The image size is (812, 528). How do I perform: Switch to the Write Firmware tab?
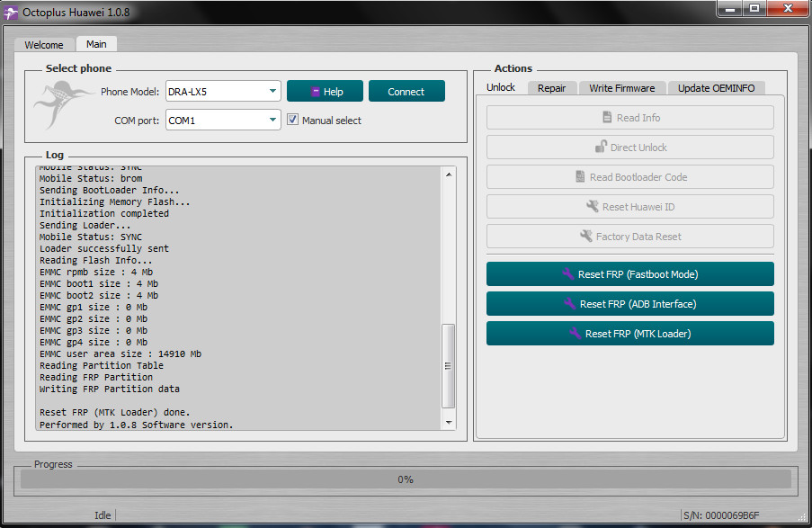tap(622, 88)
